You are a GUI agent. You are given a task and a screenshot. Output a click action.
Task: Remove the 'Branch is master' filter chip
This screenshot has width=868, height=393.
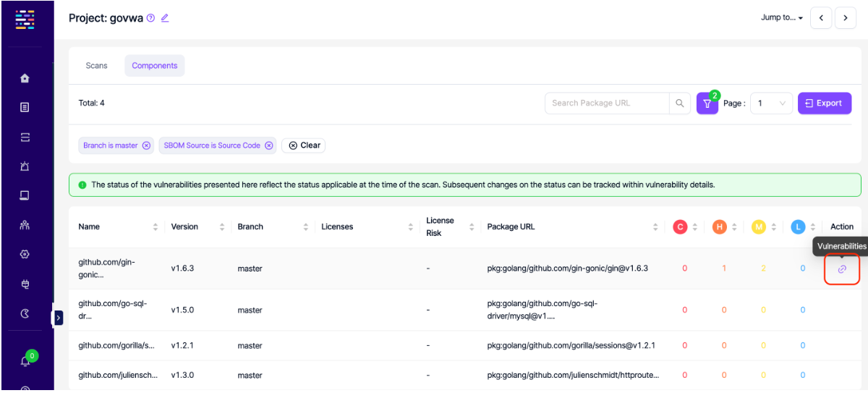146,145
